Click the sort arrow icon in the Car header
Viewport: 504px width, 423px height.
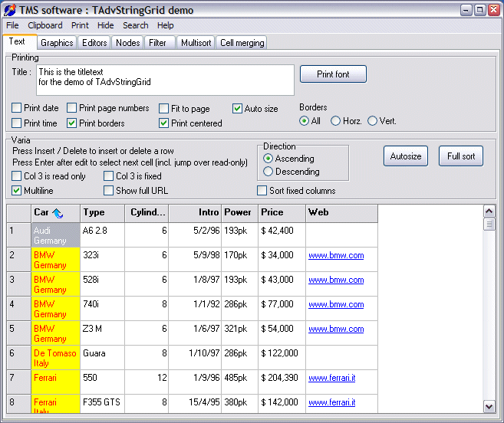pyautogui.click(x=58, y=213)
